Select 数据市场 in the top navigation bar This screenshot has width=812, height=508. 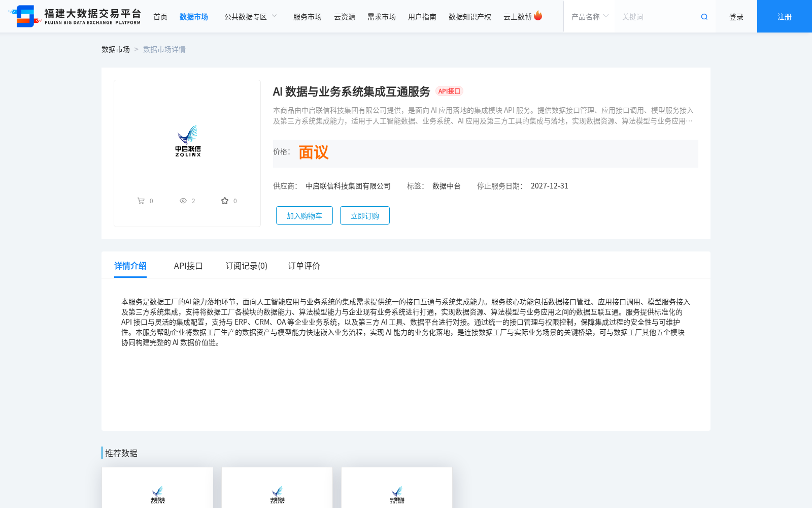click(x=194, y=17)
